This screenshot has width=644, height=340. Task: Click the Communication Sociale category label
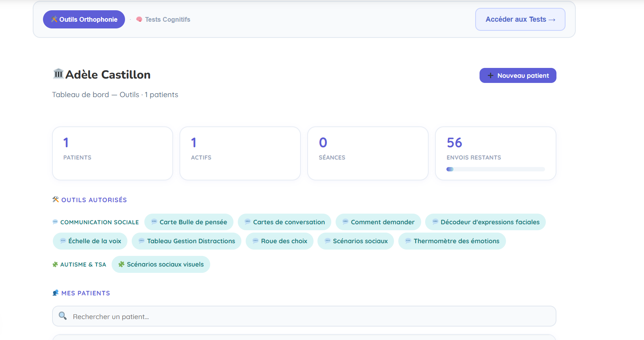click(99, 222)
